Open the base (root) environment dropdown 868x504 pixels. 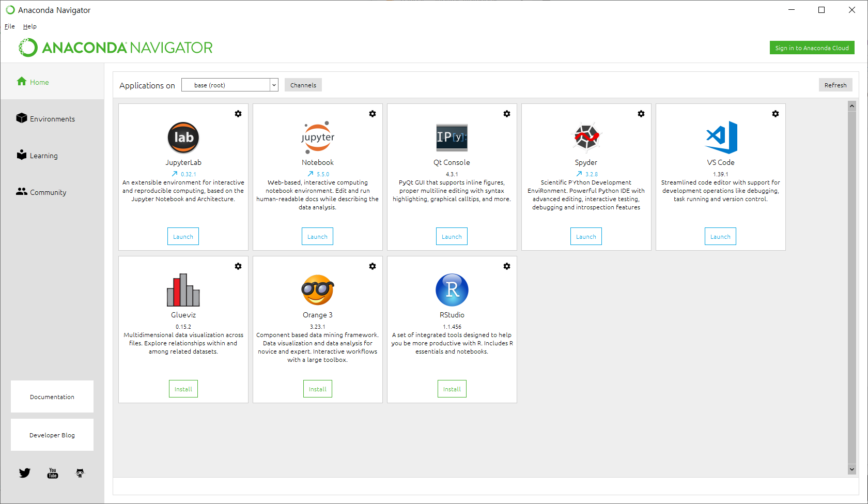coord(230,85)
